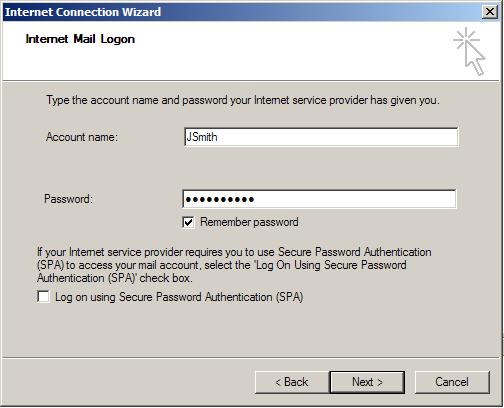Screen dimensions: 504x408
Task: Uncheck the Remember password checkbox
Action: coord(188,222)
